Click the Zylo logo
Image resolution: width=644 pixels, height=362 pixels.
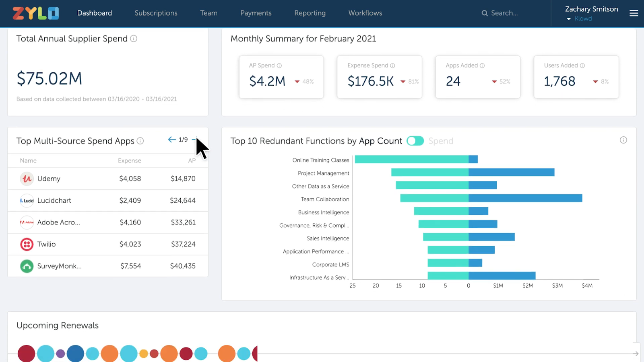tap(36, 13)
